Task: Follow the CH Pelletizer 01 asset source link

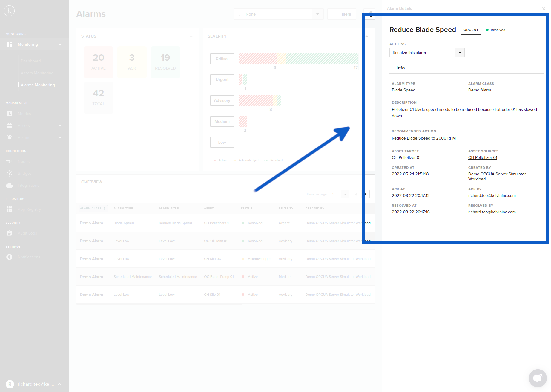Action: coord(482,157)
